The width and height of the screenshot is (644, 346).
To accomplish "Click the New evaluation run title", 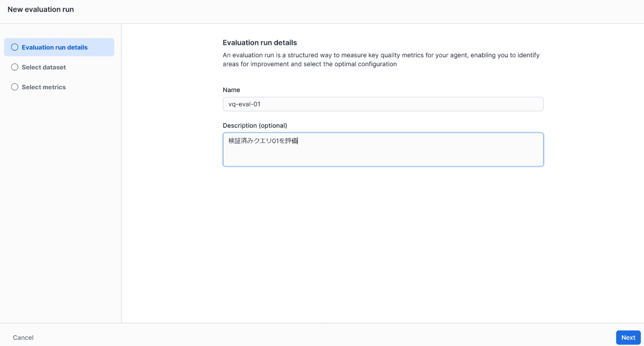I will (40, 9).
